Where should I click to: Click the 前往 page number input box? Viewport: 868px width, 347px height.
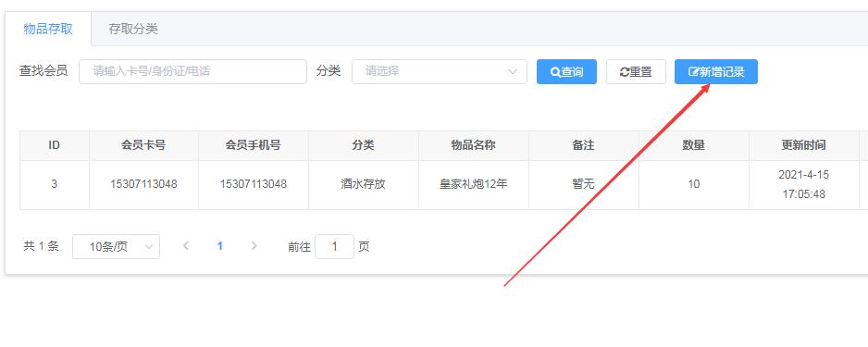click(334, 246)
